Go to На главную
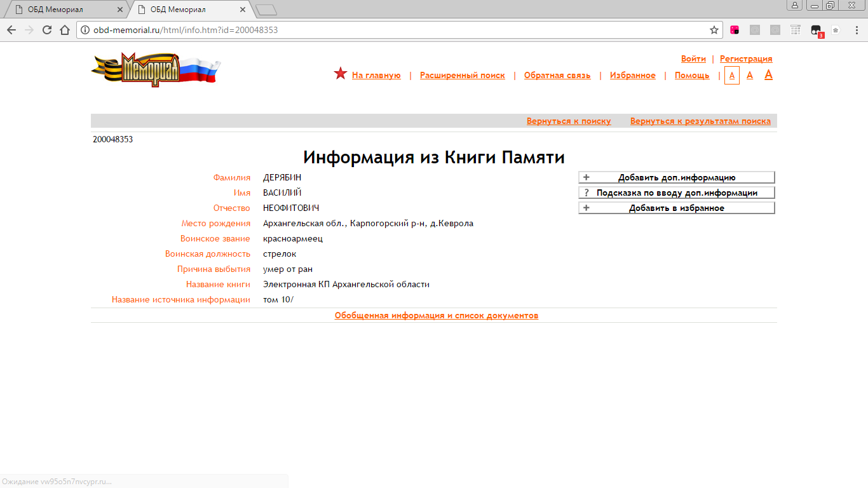 coord(376,75)
